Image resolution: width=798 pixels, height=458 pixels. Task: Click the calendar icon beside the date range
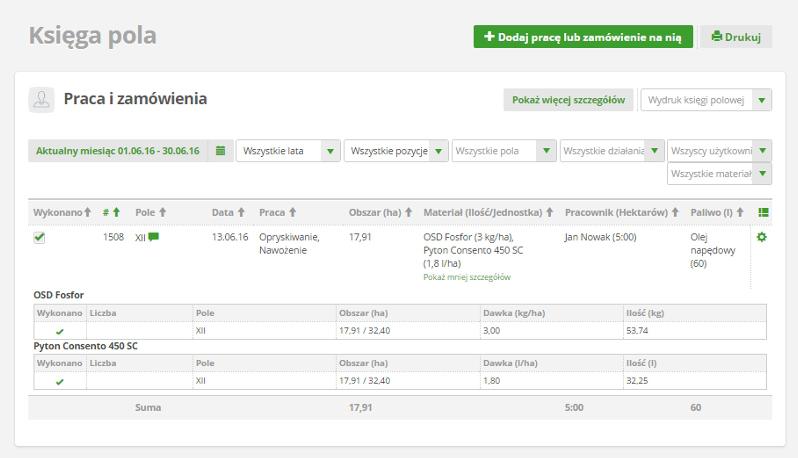(220, 151)
